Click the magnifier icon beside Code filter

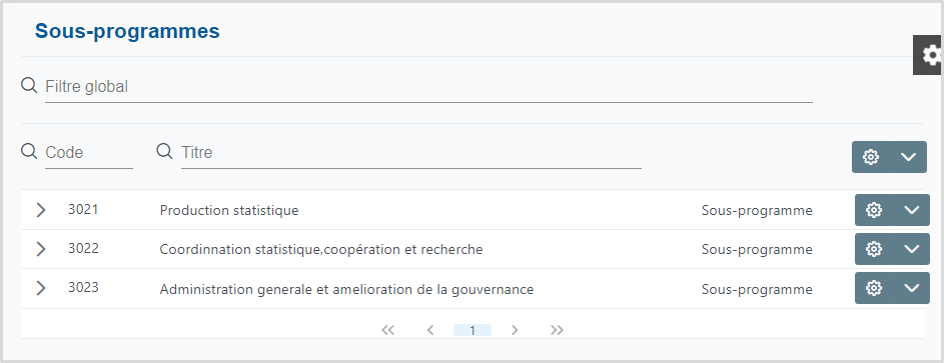tap(29, 150)
